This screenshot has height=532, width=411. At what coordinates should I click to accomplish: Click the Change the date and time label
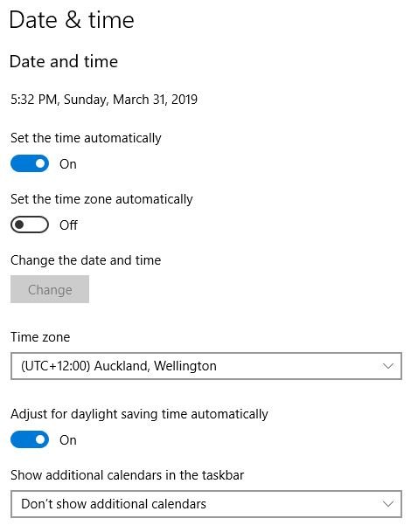coord(86,260)
